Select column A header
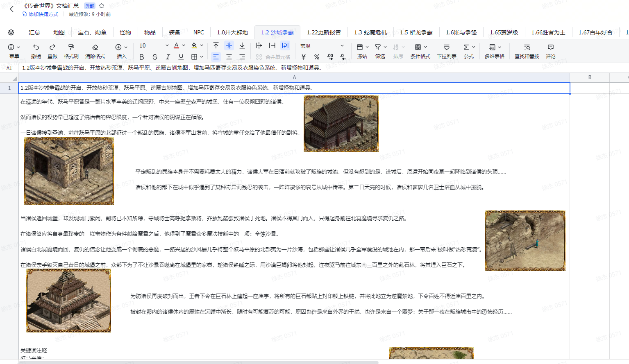Viewport: 629px width, 364px height. click(294, 77)
